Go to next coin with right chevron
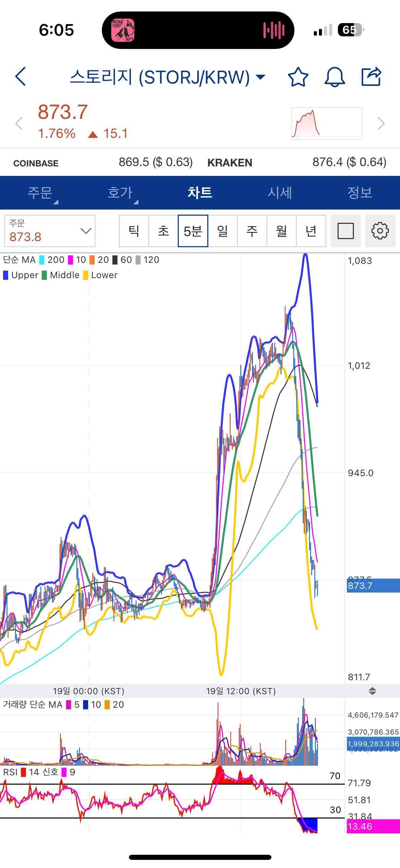Viewport: 400px width, 868px height. pos(381,124)
